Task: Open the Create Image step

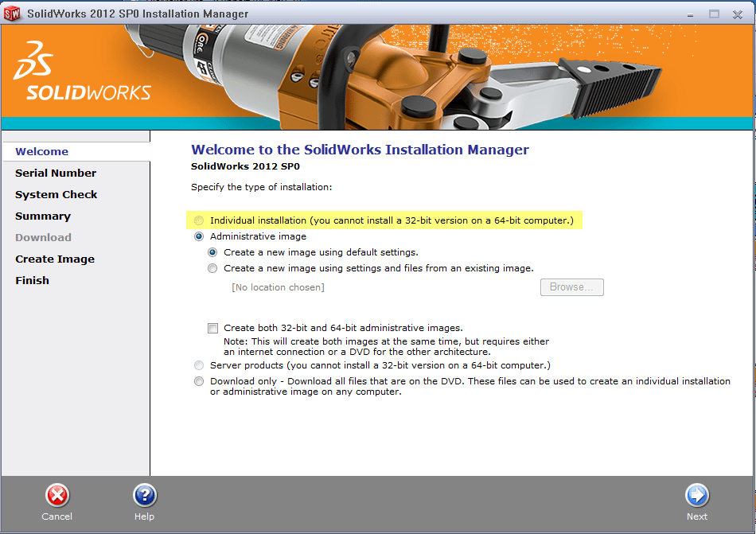Action: coord(55,259)
